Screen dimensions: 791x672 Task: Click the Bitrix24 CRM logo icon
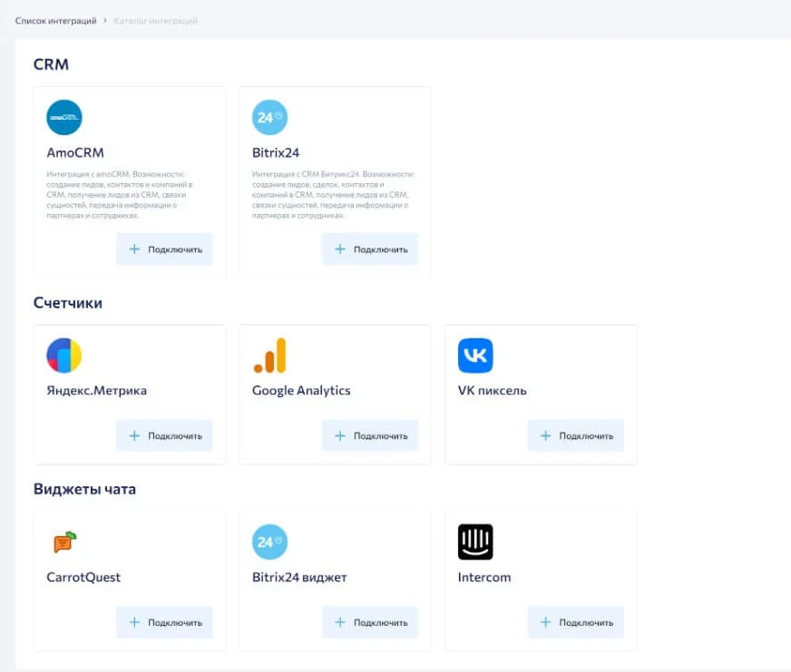pos(269,118)
